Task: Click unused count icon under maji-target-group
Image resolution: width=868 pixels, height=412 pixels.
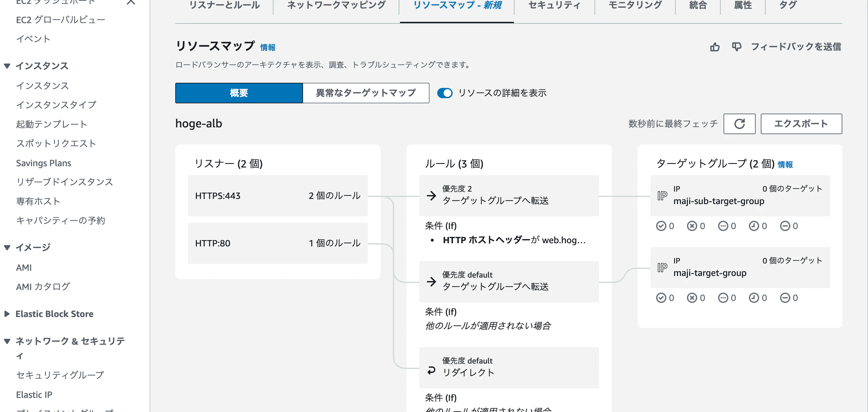Action: 723,298
